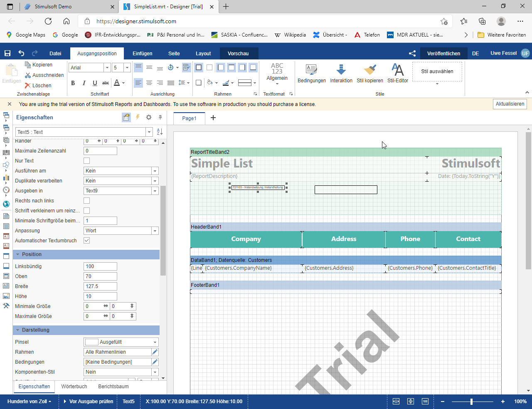The height and width of the screenshot is (409, 532).
Task: Click the Aktualisieren button
Action: [x=510, y=104]
